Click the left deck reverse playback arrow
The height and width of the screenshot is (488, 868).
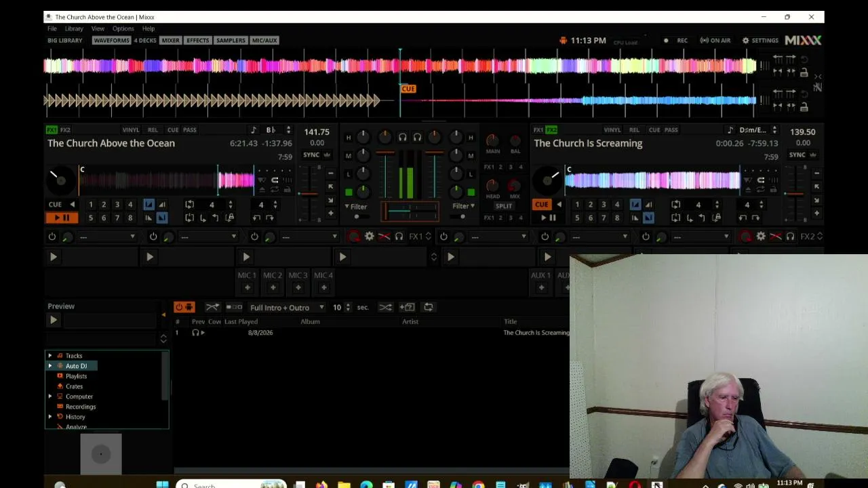pos(72,205)
